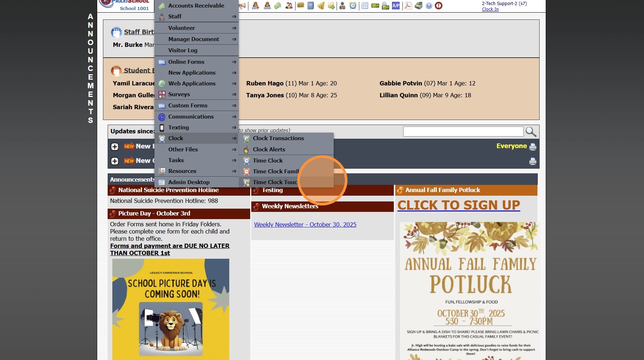
Task: Choose Time Clock in the submenu
Action: tap(267, 161)
